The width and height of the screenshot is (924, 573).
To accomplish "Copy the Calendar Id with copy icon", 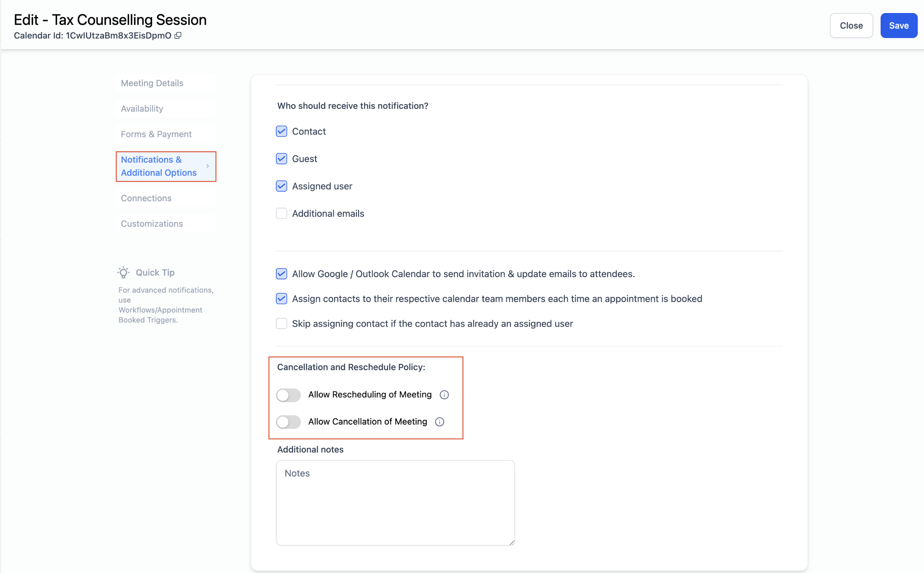I will [x=178, y=35].
